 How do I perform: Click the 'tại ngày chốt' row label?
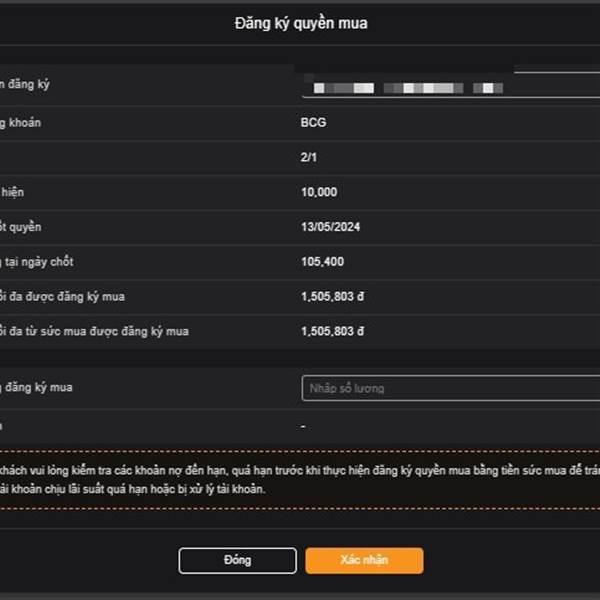pyautogui.click(x=37, y=262)
